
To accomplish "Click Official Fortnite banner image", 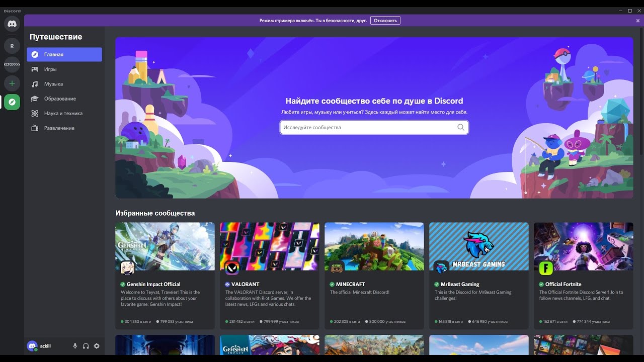I will coord(584,246).
